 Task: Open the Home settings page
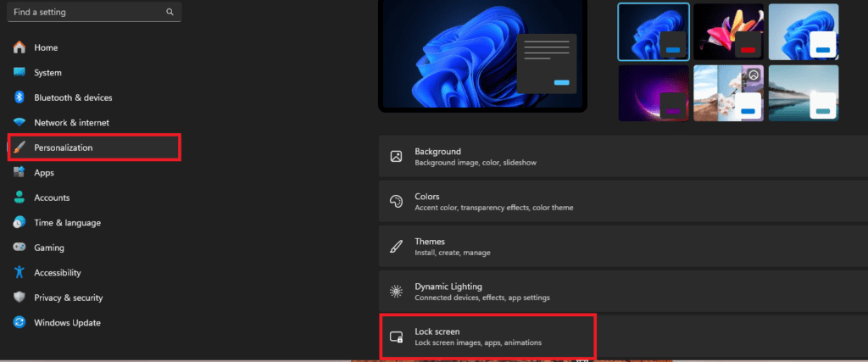coord(94,47)
